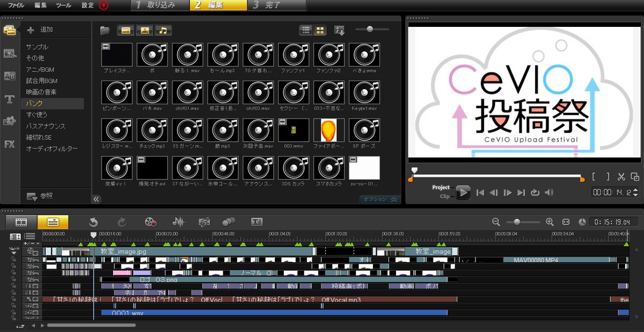This screenshot has width=644, height=332.
Task: Open the Subtitle Editor icon
Action: pyautogui.click(x=257, y=221)
